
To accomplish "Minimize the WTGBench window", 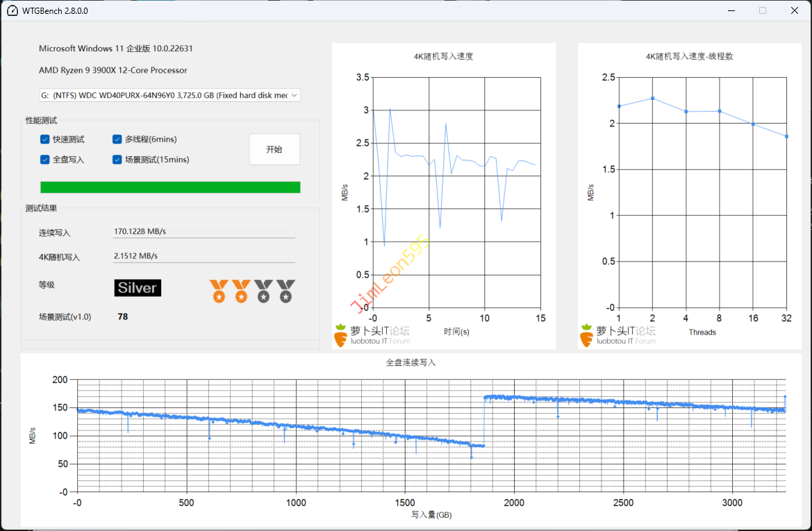I will (730, 10).
